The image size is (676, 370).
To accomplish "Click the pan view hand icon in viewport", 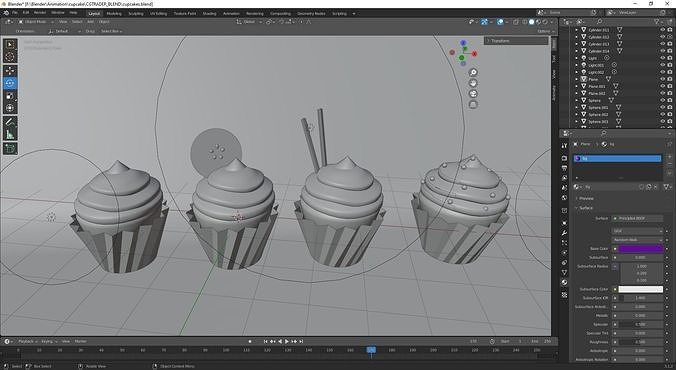I will 473,83.
